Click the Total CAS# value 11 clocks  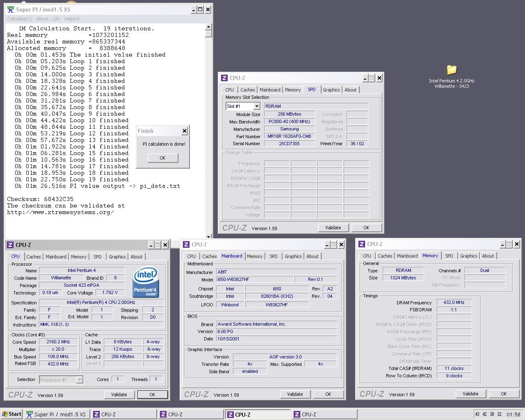pyautogui.click(x=454, y=368)
